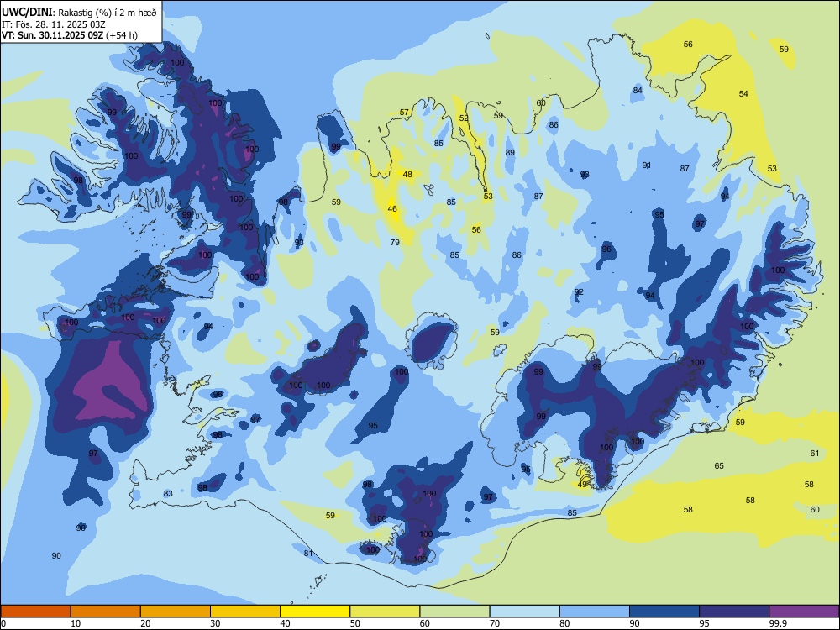
Task: Click the '52' humidity value on the map
Action: [x=464, y=118]
